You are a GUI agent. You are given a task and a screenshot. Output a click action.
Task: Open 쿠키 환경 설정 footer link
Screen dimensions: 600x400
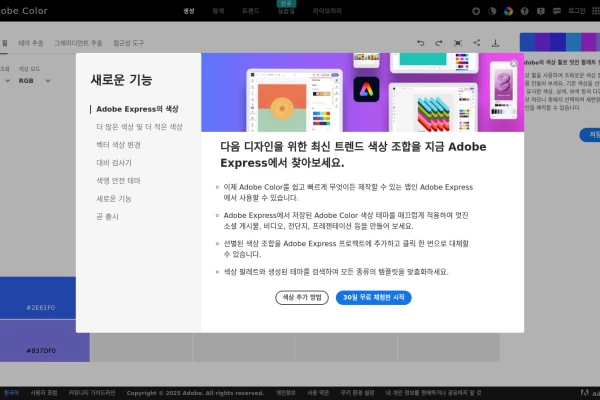coord(357,393)
